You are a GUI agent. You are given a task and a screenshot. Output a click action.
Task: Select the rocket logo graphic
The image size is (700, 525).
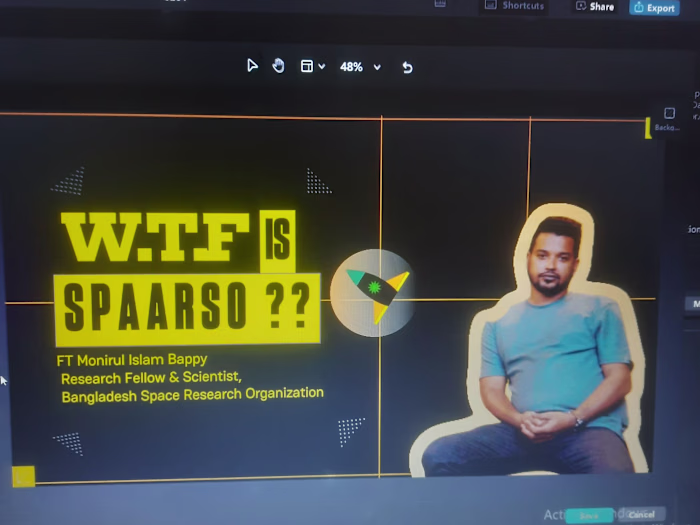(x=372, y=293)
